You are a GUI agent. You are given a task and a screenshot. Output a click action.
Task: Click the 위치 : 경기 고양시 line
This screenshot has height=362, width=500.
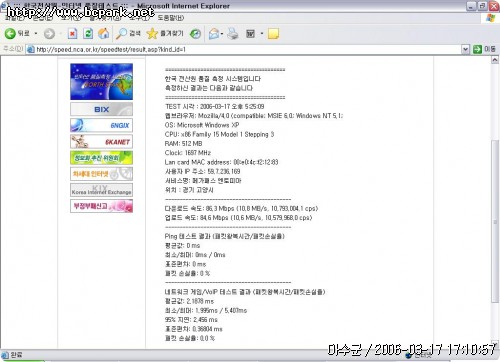189,190
